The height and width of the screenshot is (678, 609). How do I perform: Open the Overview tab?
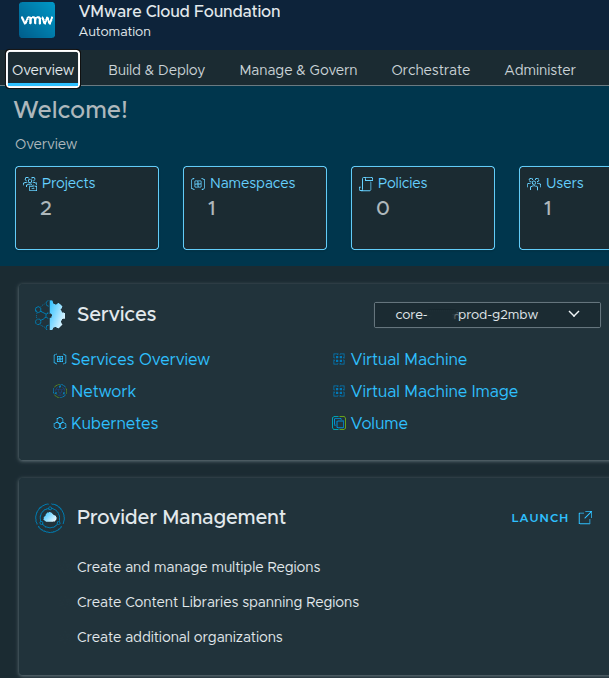click(43, 70)
